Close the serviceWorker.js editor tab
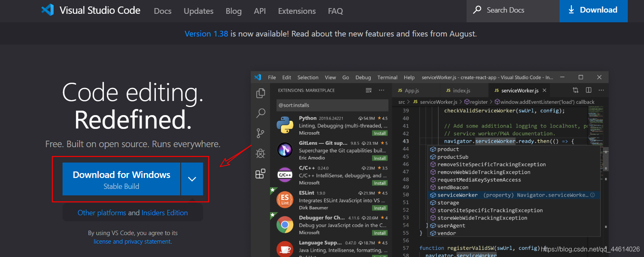The width and height of the screenshot is (644, 257). coord(545,90)
